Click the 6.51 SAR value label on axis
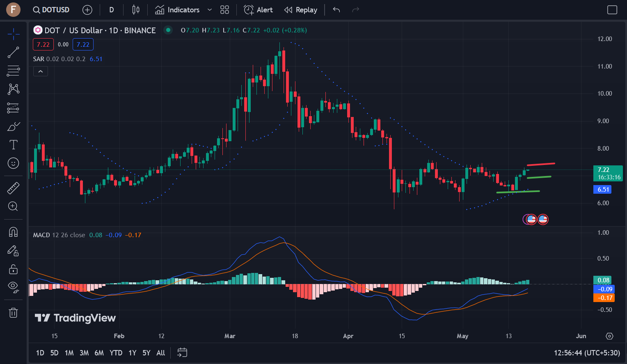The width and height of the screenshot is (627, 364). 602,190
